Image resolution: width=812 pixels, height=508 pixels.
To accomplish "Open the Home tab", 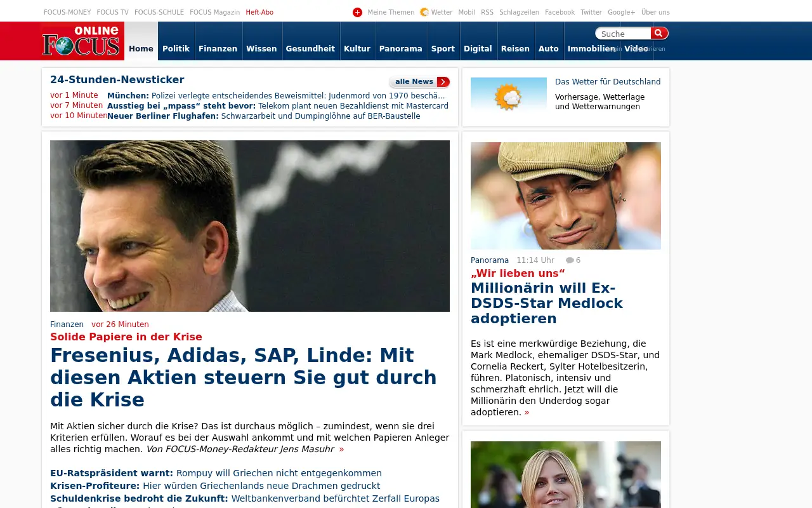I will [x=141, y=41].
